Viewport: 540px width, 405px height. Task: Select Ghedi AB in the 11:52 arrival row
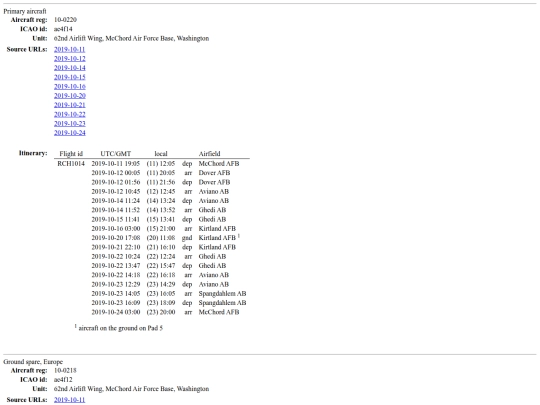tap(212, 210)
